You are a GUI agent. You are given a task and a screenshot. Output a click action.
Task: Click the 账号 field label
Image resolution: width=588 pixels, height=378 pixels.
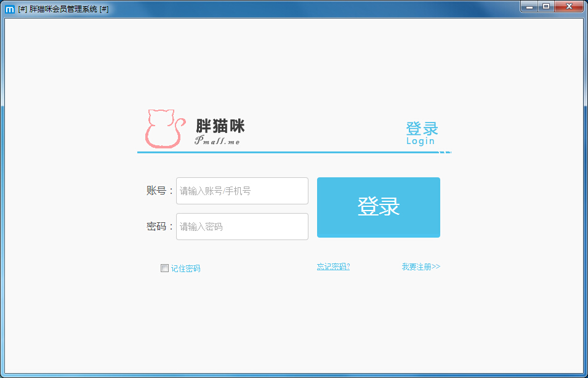point(159,191)
